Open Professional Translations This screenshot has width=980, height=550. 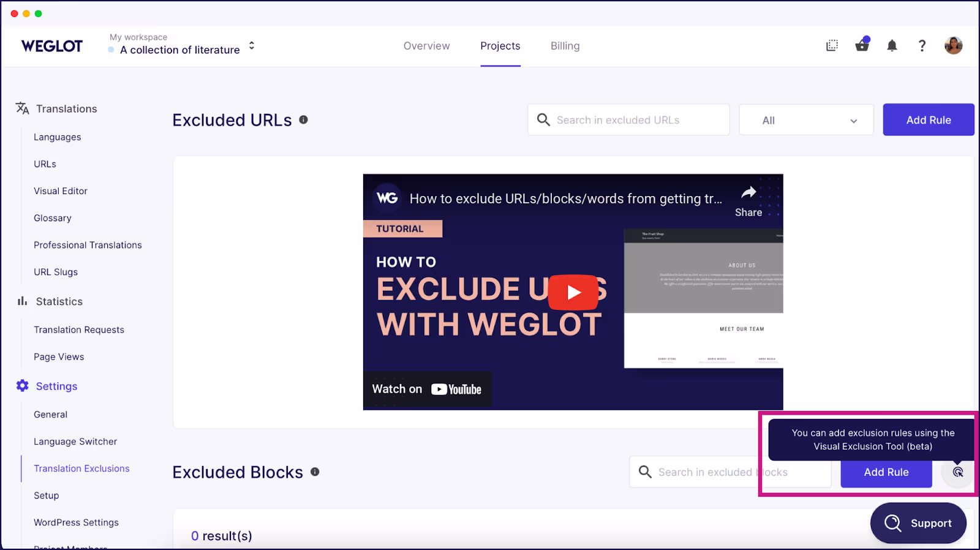[88, 245]
